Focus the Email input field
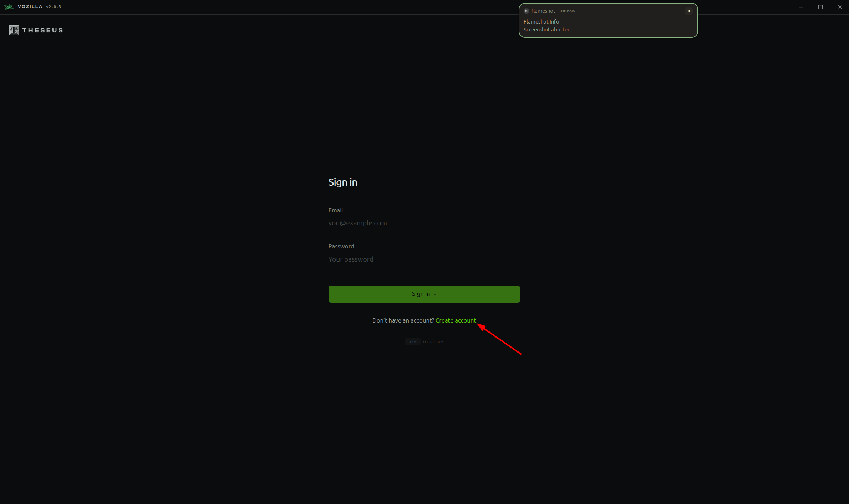849x504 pixels. click(424, 223)
